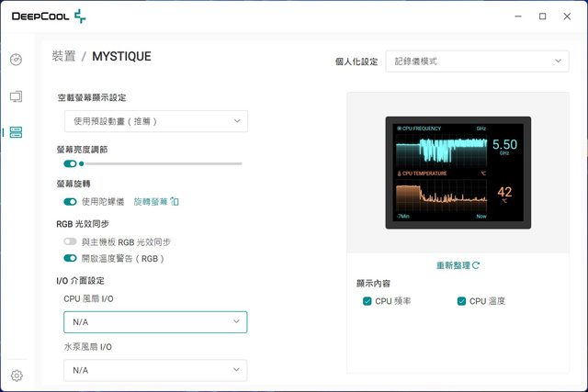Select the device list icon in sidebar
588x392 pixels.
point(16,132)
